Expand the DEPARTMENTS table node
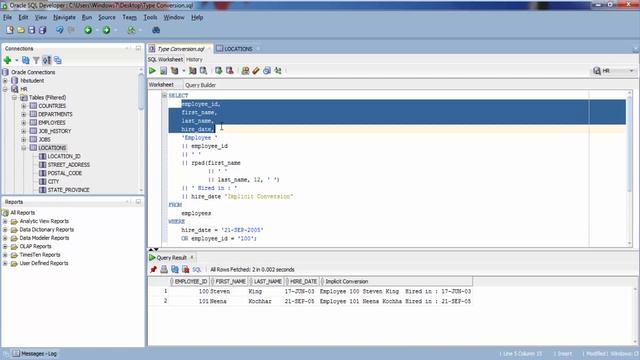Image resolution: width=640 pixels, height=360 pixels. 24,114
